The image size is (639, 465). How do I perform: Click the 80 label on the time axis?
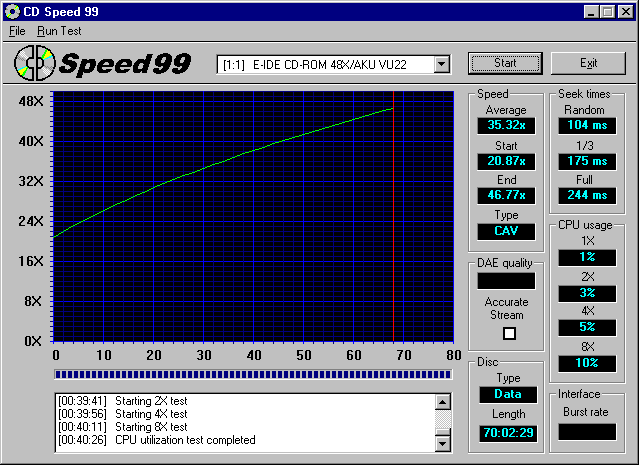(454, 355)
